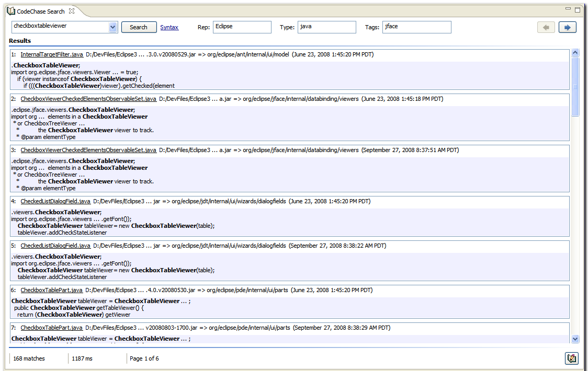This screenshot has height=371, width=588.
Task: Click the CodeChase icon button beside the status bar
Action: [x=571, y=358]
